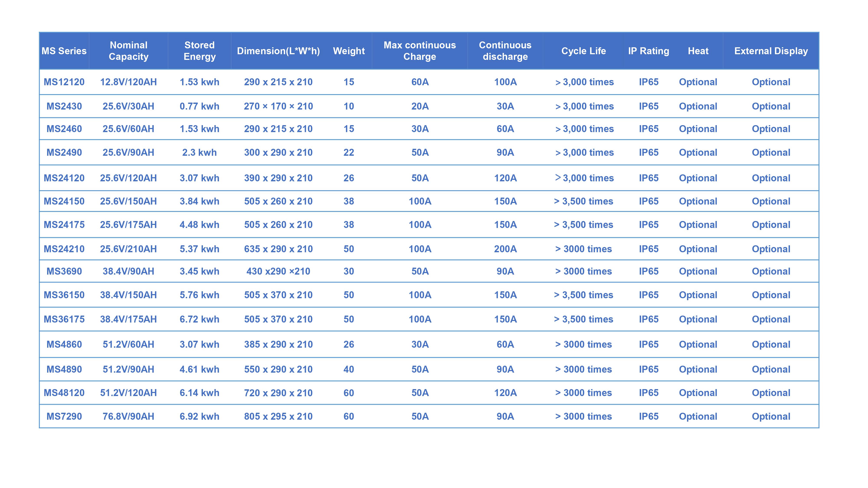Select the 51.2V/60AH capacity cell

[x=128, y=344]
